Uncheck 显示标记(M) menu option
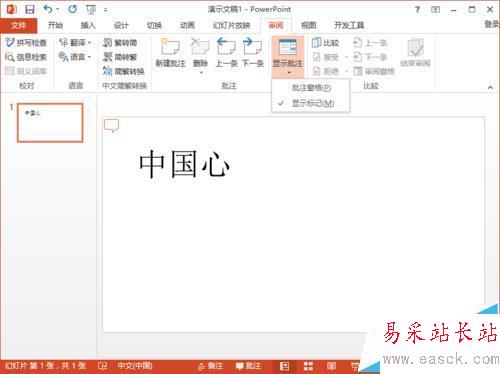The width and height of the screenshot is (500, 374). pyautogui.click(x=311, y=103)
